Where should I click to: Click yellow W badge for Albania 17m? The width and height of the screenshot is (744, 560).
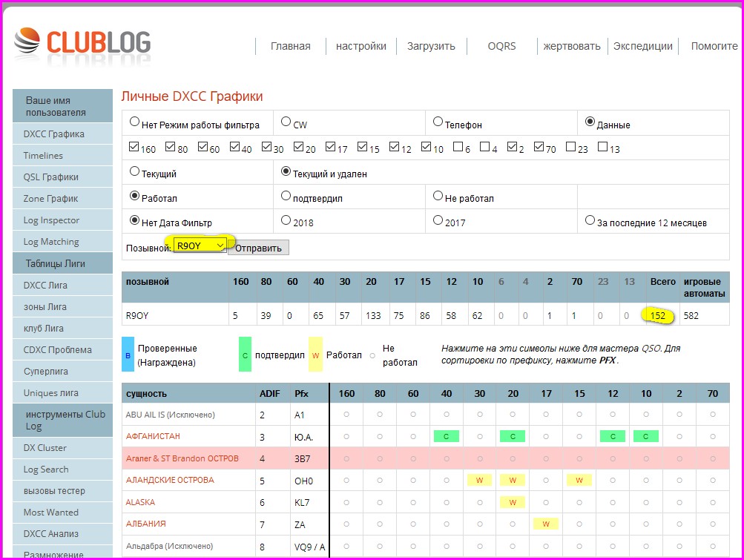(x=546, y=524)
